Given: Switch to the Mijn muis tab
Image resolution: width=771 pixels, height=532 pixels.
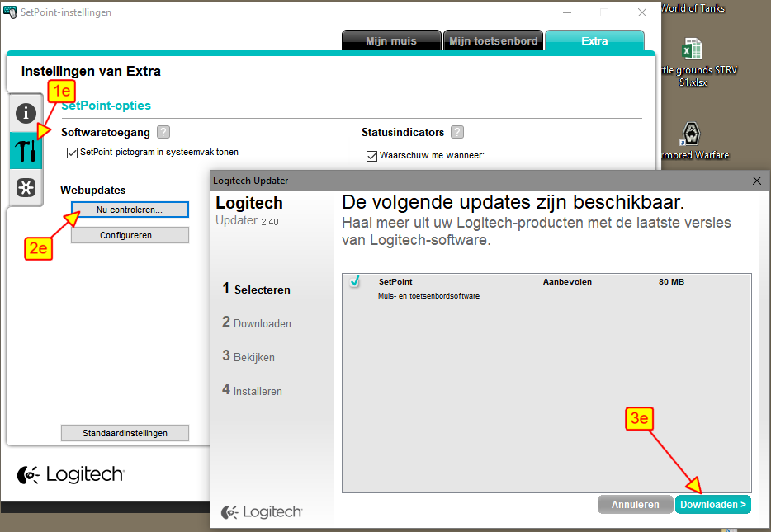Looking at the screenshot, I should point(391,40).
